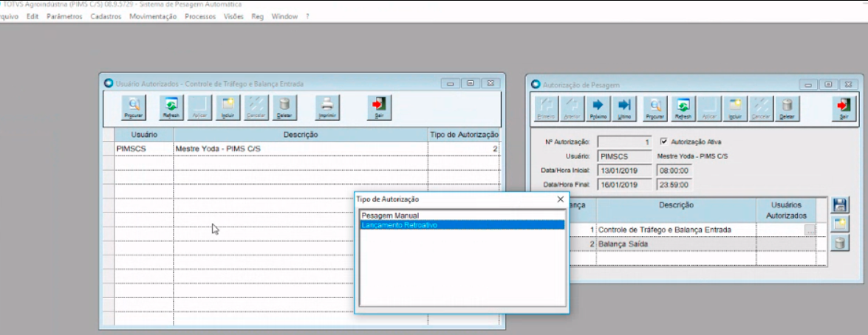Select the Controle de Tráfego e Balança Entrada row
The width and height of the screenshot is (868, 335).
click(677, 230)
